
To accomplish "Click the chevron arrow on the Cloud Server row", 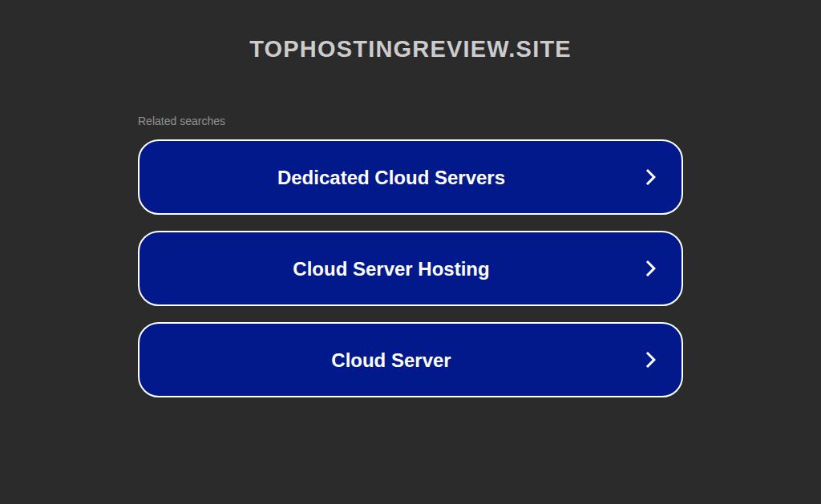I will (x=650, y=360).
